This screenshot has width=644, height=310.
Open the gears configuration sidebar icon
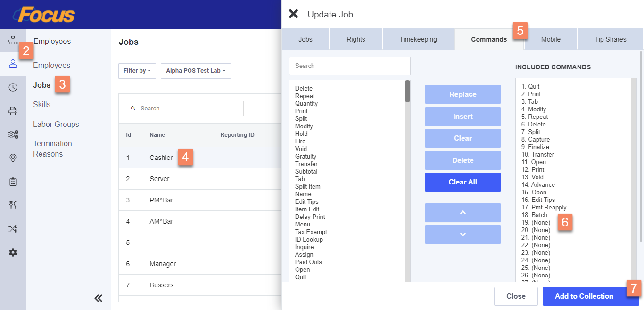click(x=13, y=134)
